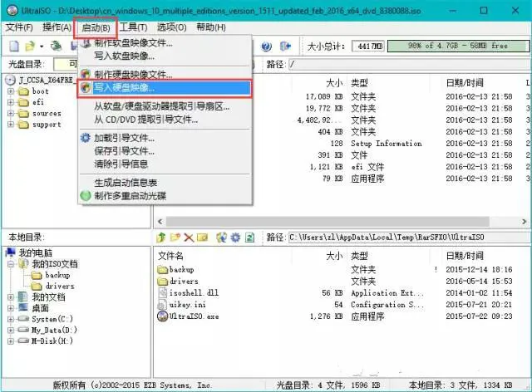
Task: Choose 写入软盘映像... menu entry
Action: [165, 56]
